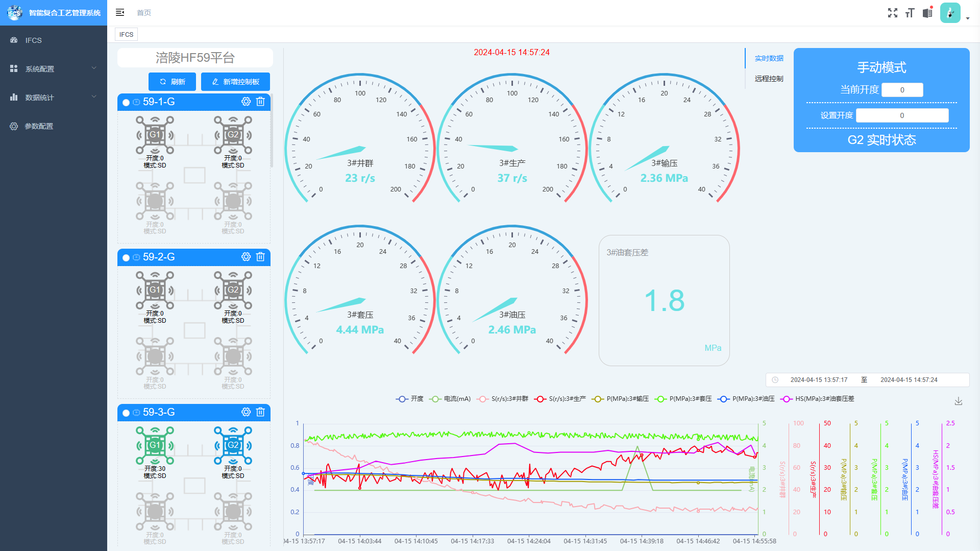Switch to 实时数据 tab
980x551 pixels.
(x=769, y=58)
